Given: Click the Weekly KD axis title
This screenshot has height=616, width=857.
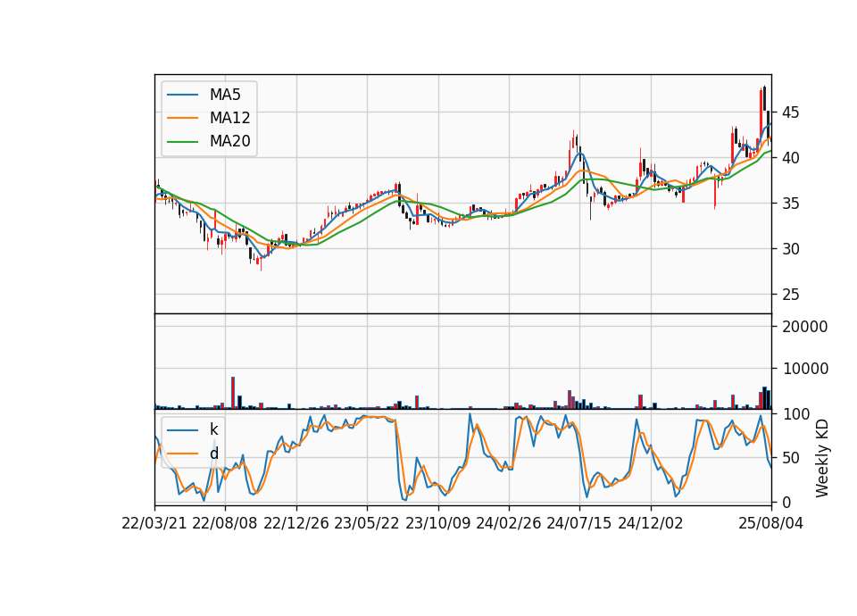Looking at the screenshot, I should pos(822,458).
